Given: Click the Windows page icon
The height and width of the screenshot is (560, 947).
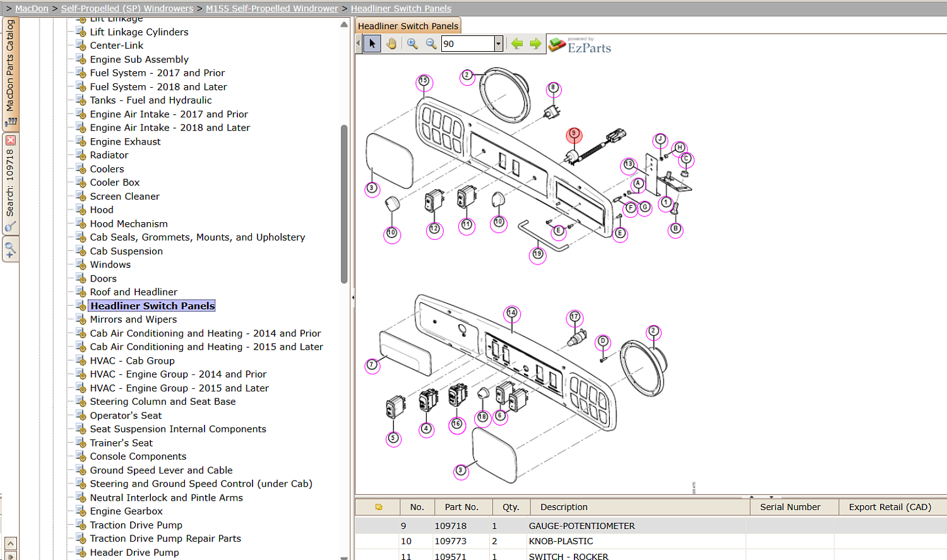Looking at the screenshot, I should pos(81,265).
